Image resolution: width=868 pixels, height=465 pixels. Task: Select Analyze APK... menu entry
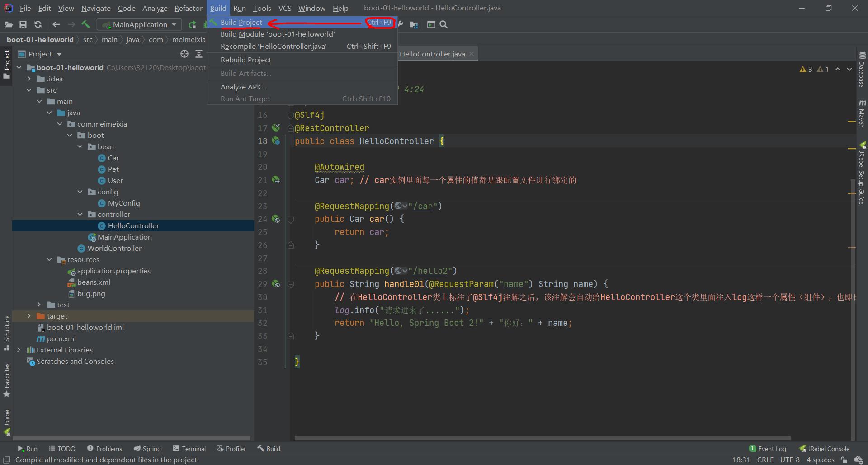tap(302, 87)
